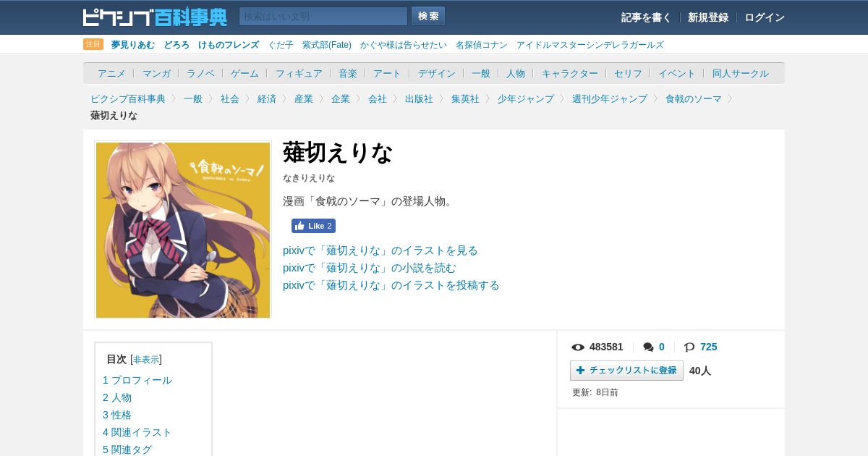
Task: Open trending topic かぐや様は告らせたい
Action: pos(404,45)
